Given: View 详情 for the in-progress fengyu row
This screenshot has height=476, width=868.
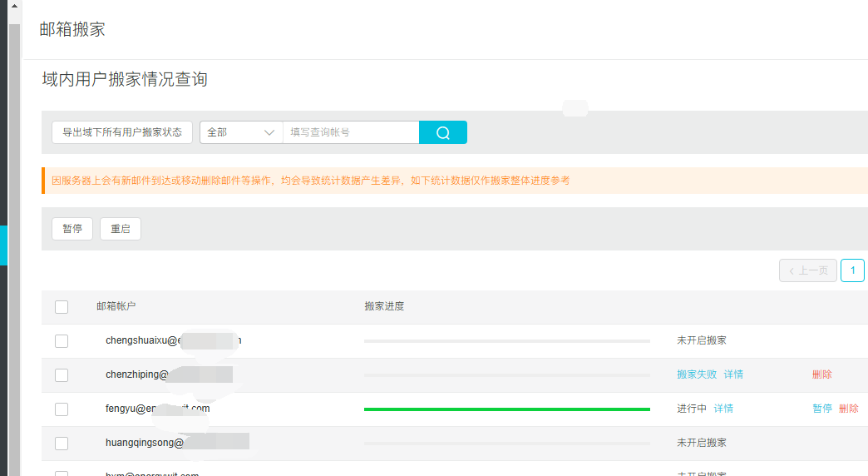Looking at the screenshot, I should tap(723, 409).
